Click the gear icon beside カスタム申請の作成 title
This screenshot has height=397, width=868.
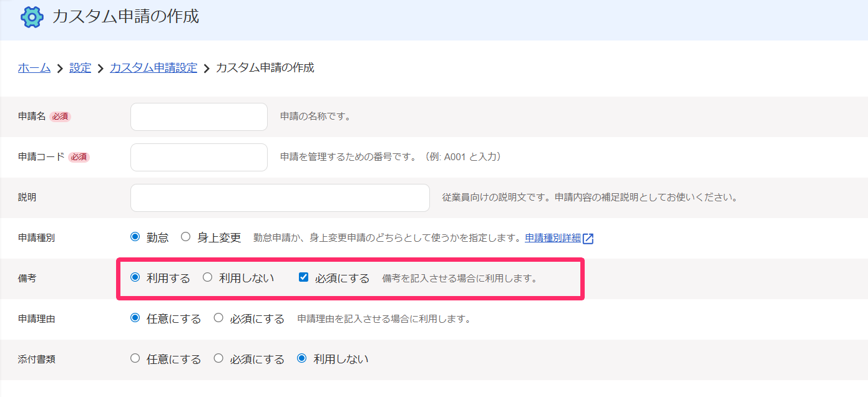pyautogui.click(x=32, y=17)
